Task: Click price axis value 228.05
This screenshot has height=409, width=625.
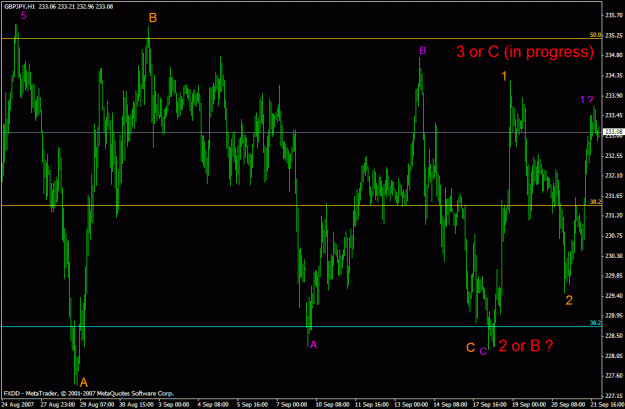Action: tap(614, 356)
